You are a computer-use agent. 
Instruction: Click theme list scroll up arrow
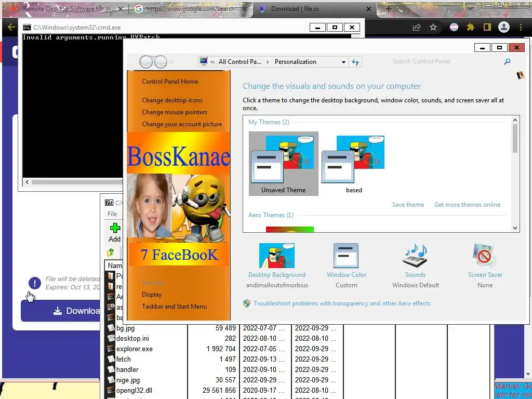pos(515,120)
